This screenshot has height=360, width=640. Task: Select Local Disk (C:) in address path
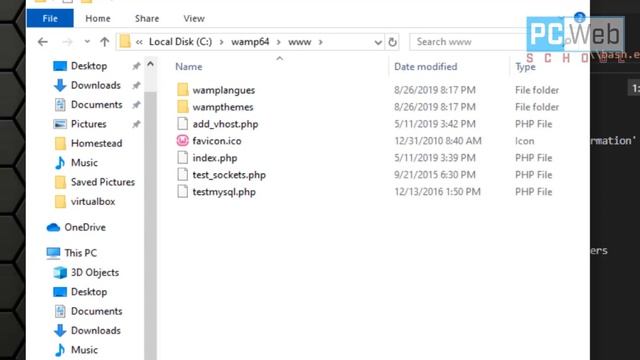coord(180,42)
